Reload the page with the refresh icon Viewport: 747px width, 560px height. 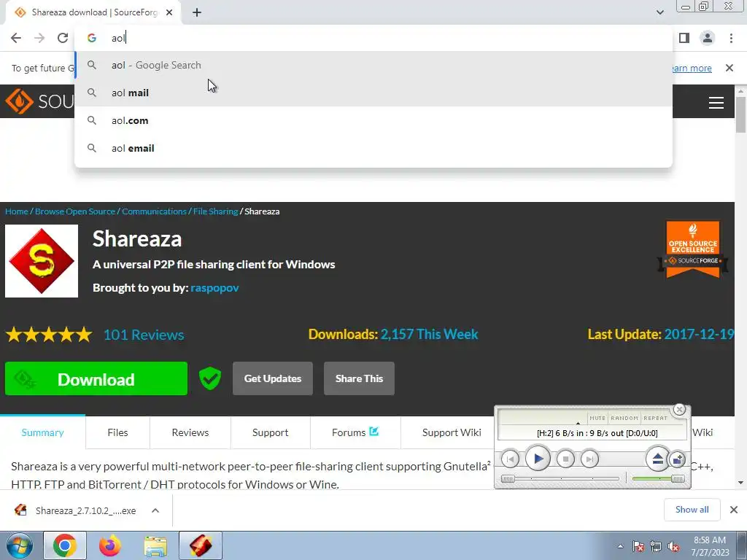click(x=63, y=38)
